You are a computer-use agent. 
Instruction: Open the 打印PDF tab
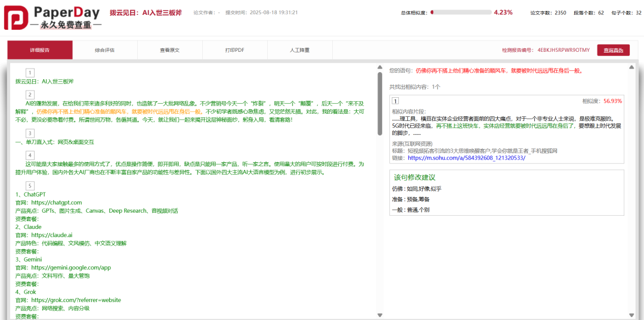pyautogui.click(x=234, y=50)
